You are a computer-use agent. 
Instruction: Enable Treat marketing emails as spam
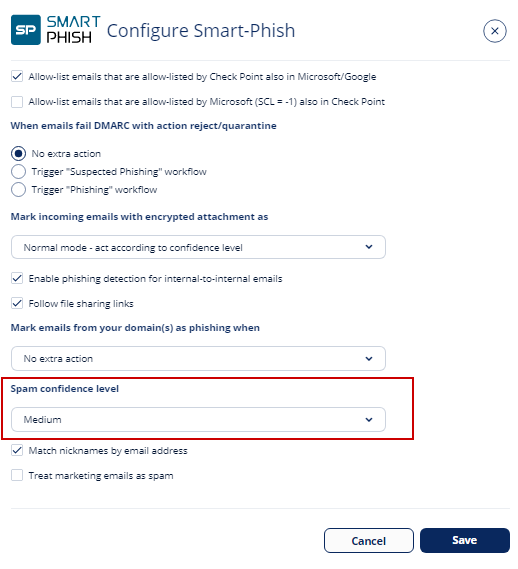(x=17, y=475)
